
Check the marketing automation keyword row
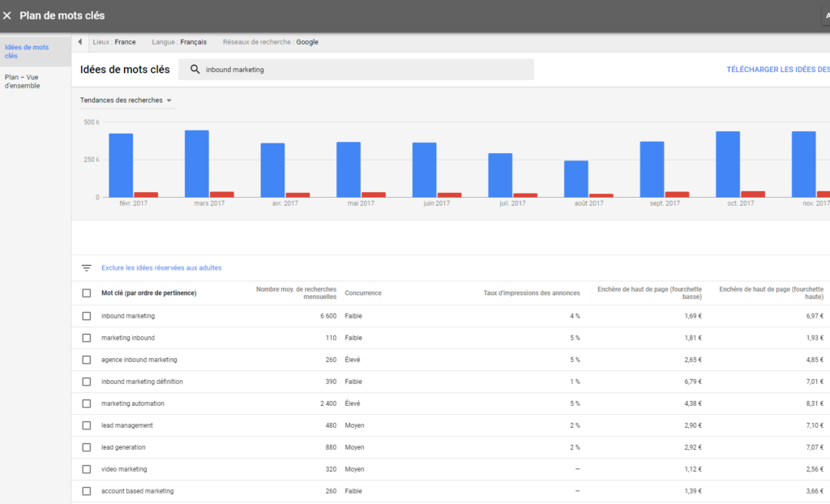click(x=88, y=403)
